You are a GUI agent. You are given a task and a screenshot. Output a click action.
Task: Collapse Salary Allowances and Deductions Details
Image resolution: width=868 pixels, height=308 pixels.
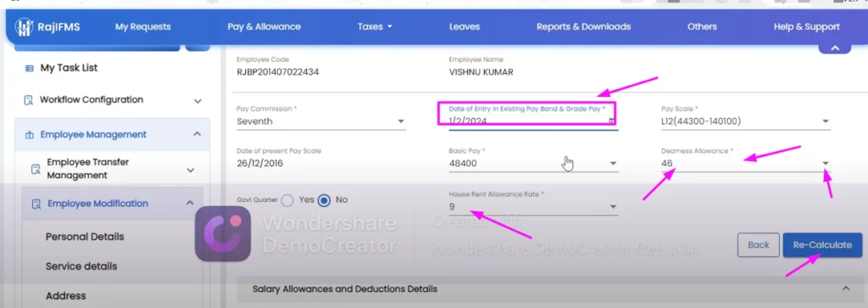(845, 288)
